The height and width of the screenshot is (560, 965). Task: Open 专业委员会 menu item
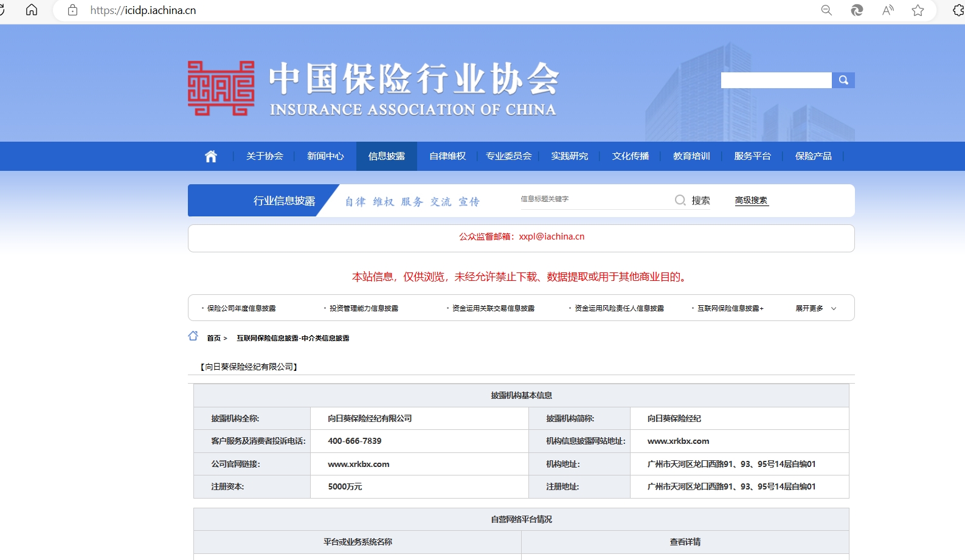click(x=508, y=156)
